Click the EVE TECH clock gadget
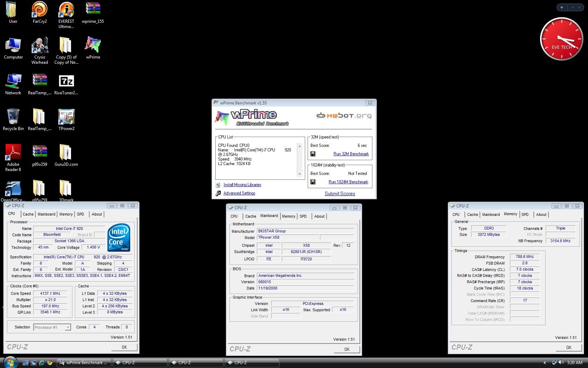Image resolution: width=588 pixels, height=368 pixels. point(561,39)
